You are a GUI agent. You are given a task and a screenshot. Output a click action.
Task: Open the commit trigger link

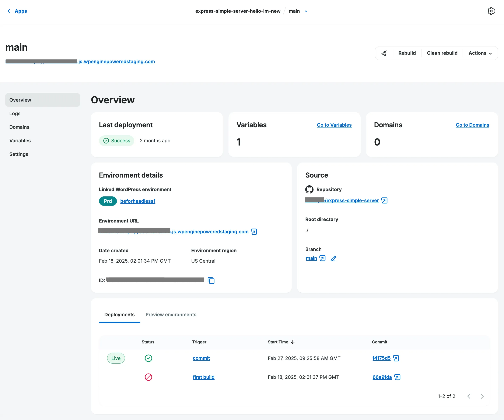coord(201,358)
